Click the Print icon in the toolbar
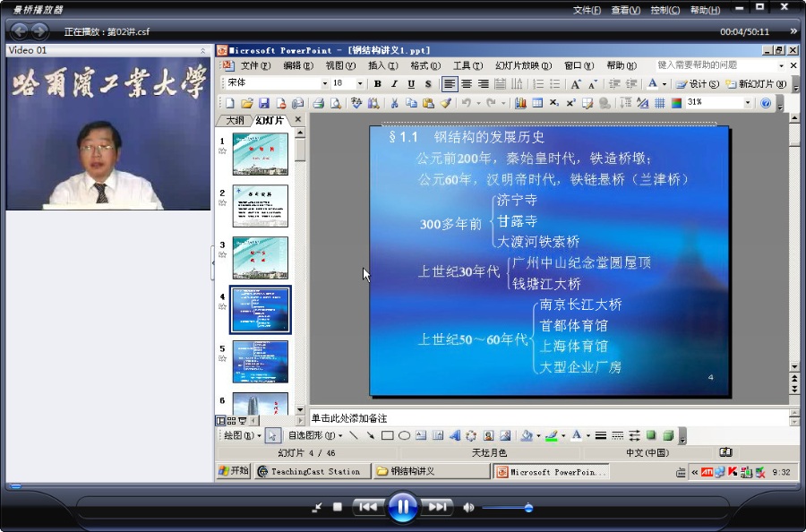Image resolution: width=806 pixels, height=532 pixels. pyautogui.click(x=319, y=103)
